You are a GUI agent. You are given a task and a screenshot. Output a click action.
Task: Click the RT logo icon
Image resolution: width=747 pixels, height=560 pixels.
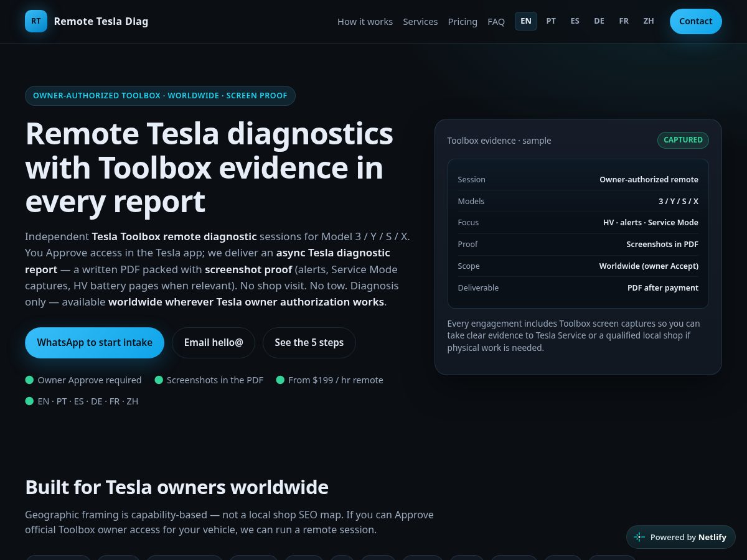[x=36, y=21]
